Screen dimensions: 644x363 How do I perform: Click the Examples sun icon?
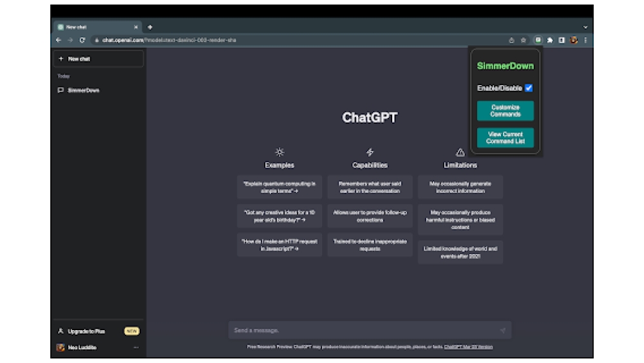[279, 152]
